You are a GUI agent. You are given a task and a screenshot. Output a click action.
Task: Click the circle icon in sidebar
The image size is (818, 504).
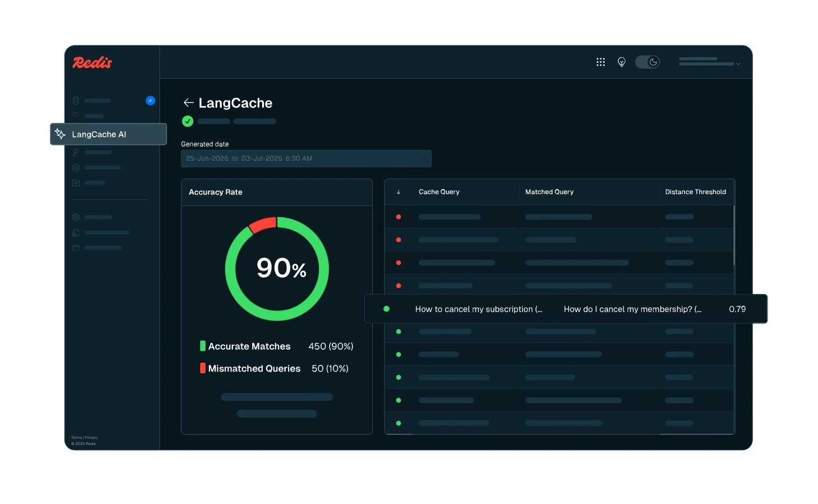click(76, 167)
